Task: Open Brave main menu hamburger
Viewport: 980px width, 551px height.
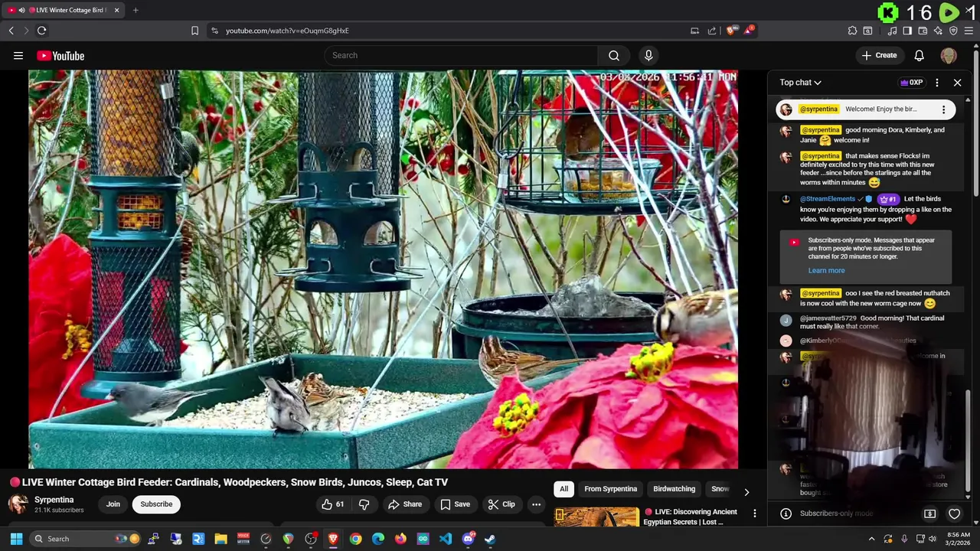Action: coord(969,31)
